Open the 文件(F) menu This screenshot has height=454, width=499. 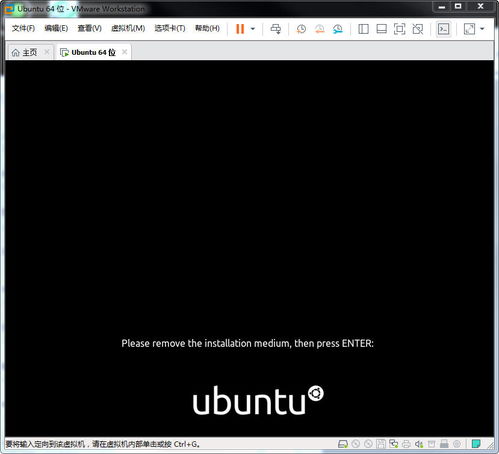point(23,28)
